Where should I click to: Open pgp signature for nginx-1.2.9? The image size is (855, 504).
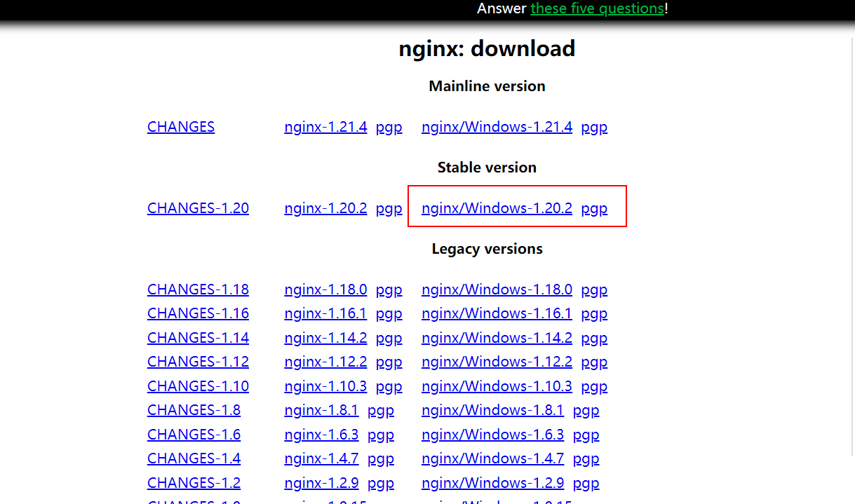tap(381, 484)
